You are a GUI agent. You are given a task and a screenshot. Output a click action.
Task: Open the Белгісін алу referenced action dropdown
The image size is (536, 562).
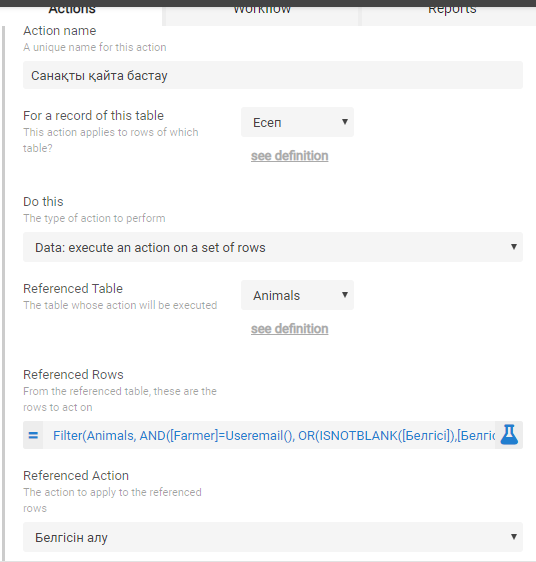273,537
